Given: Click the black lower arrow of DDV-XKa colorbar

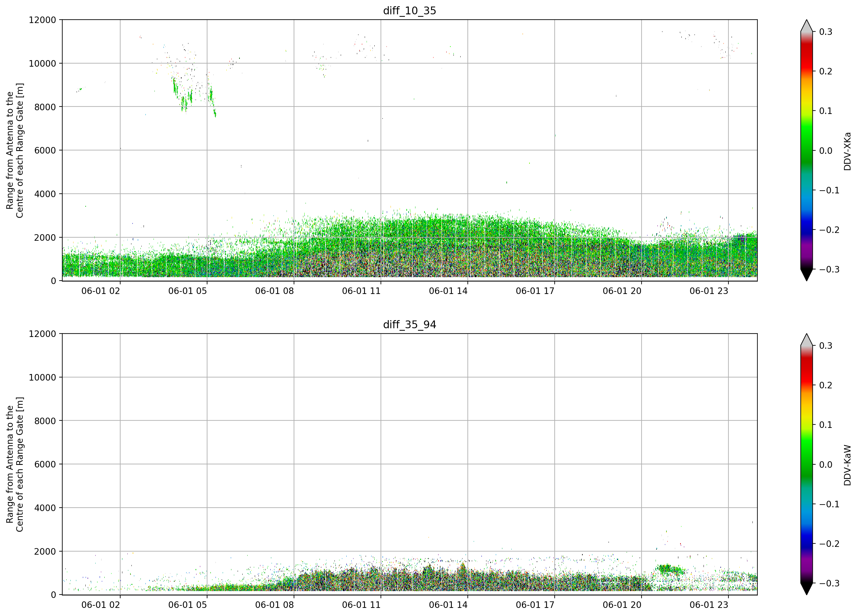Looking at the screenshot, I should pos(807,275).
